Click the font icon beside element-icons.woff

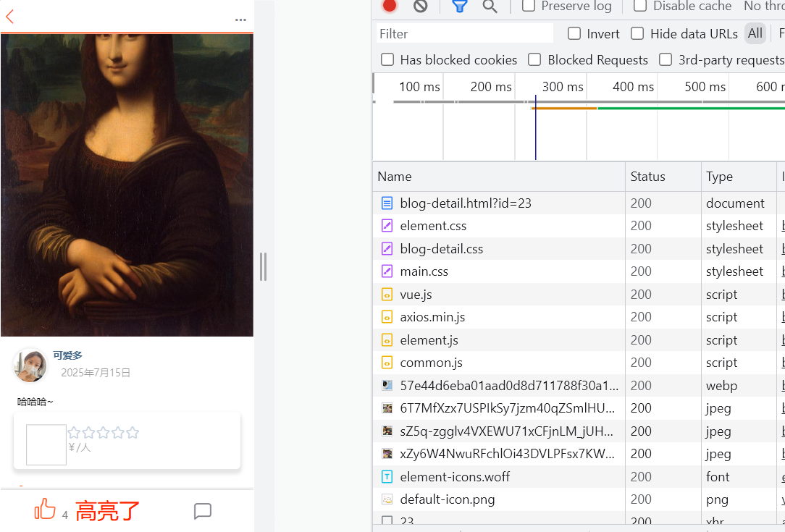[x=387, y=476]
